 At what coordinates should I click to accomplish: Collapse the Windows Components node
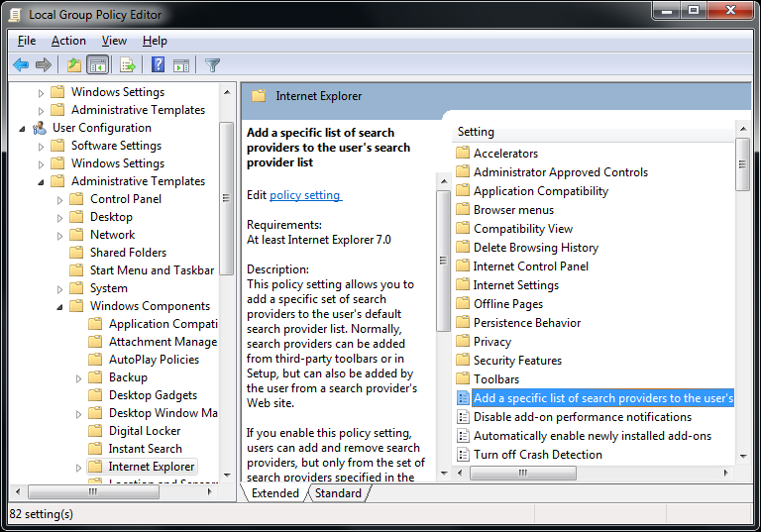tap(59, 307)
